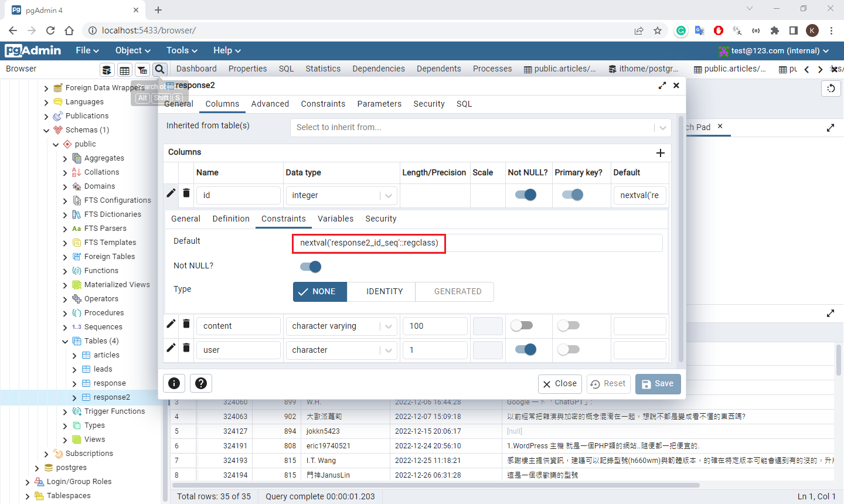The height and width of the screenshot is (504, 844).
Task: Click the plus icon to add column
Action: (x=661, y=153)
